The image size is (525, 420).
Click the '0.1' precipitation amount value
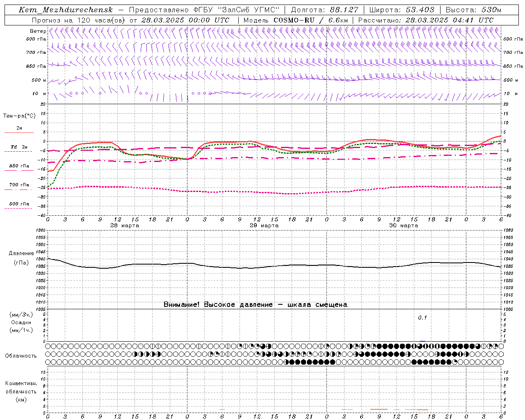(x=422, y=317)
